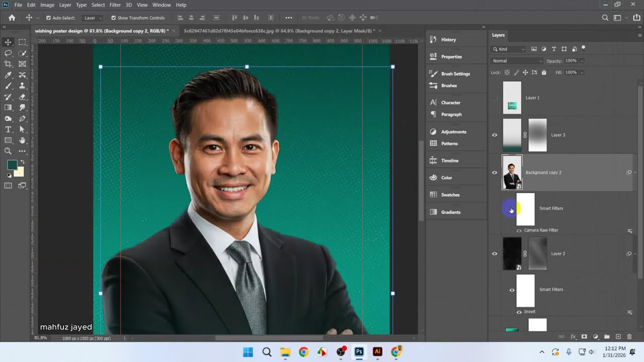Select the Crop tool
This screenshot has height=362, width=644.
(8, 64)
